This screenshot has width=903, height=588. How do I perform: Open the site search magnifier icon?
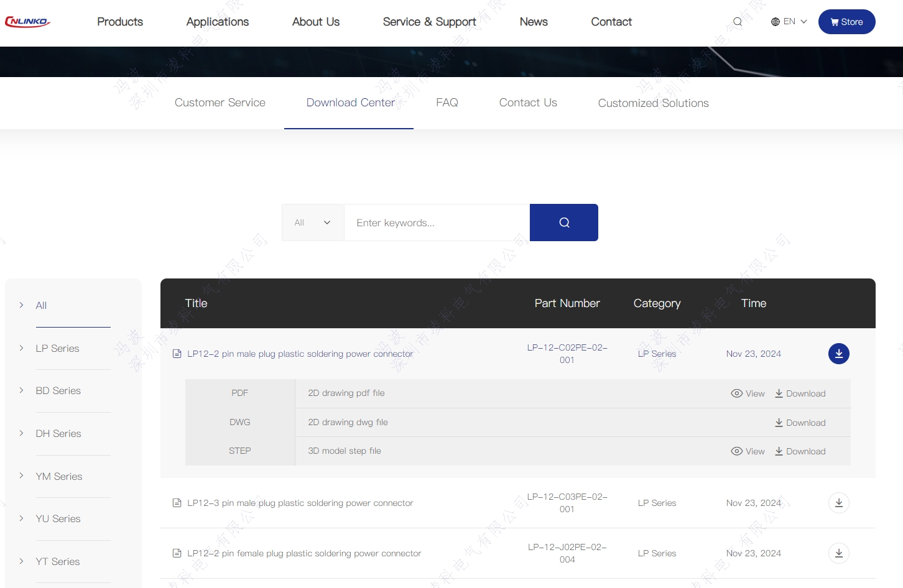(x=738, y=22)
